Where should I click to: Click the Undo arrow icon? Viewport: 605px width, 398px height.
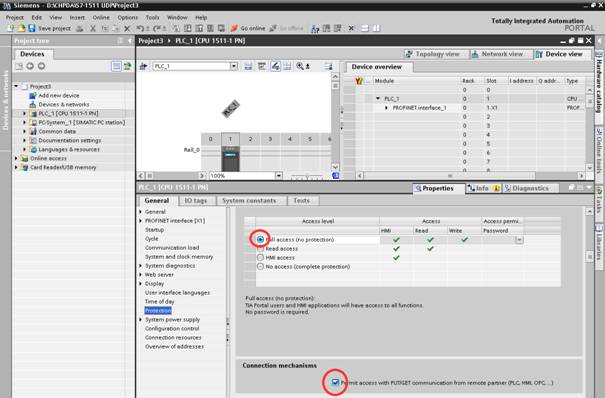click(140, 29)
